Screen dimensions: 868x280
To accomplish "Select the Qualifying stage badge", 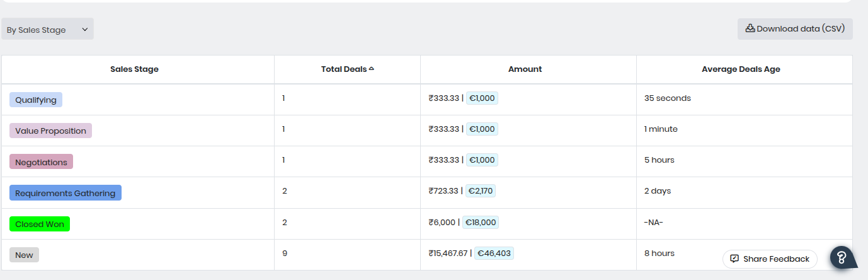I will (x=36, y=100).
